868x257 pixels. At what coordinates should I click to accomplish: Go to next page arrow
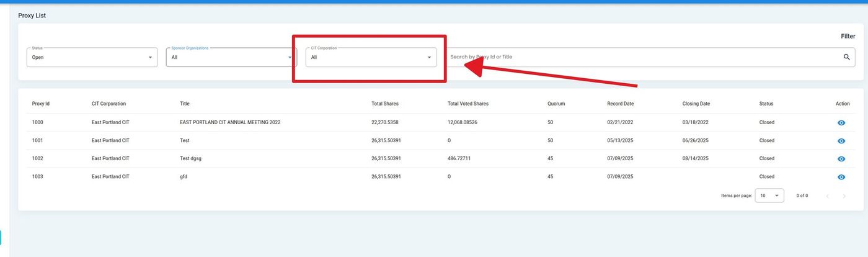click(x=844, y=196)
